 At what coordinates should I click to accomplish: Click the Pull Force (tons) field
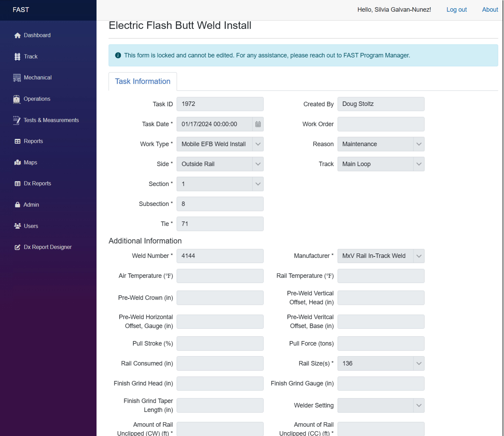pyautogui.click(x=381, y=344)
